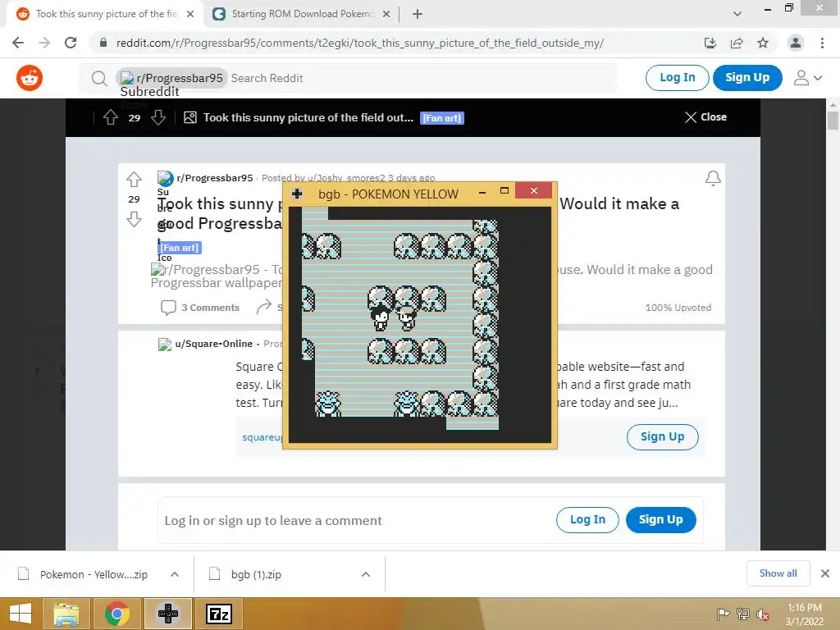The width and height of the screenshot is (840, 630).
Task: Click Log In in Reddit header
Action: pos(677,78)
